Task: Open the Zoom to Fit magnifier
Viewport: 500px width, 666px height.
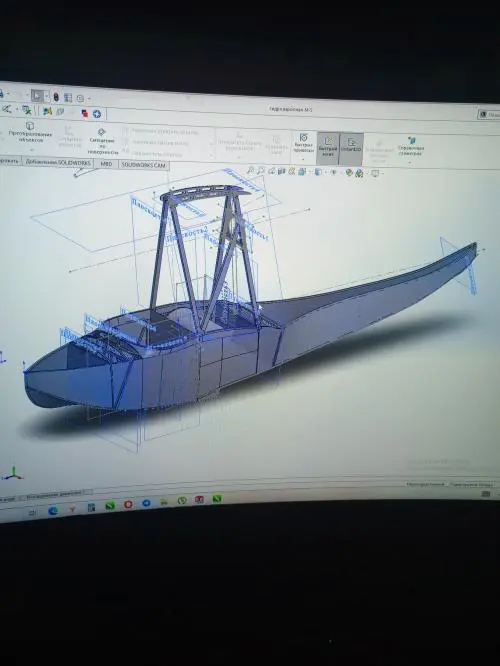Action: point(251,171)
